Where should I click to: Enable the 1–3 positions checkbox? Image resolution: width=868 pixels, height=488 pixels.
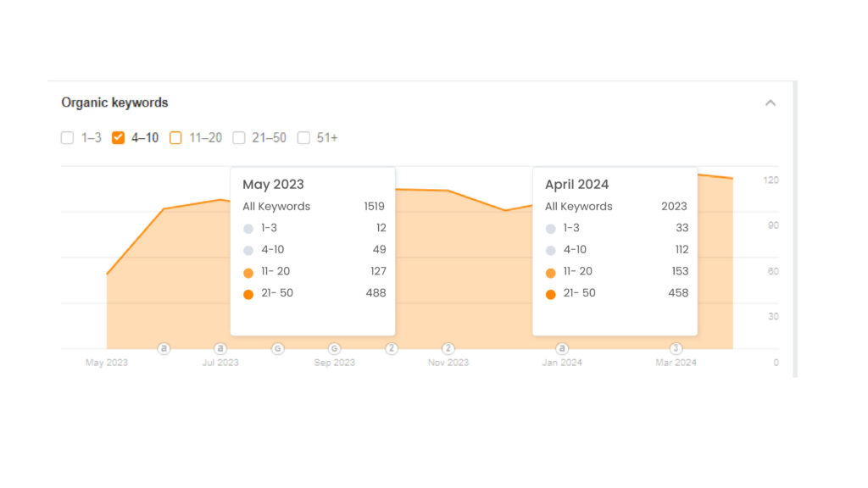pos(67,138)
